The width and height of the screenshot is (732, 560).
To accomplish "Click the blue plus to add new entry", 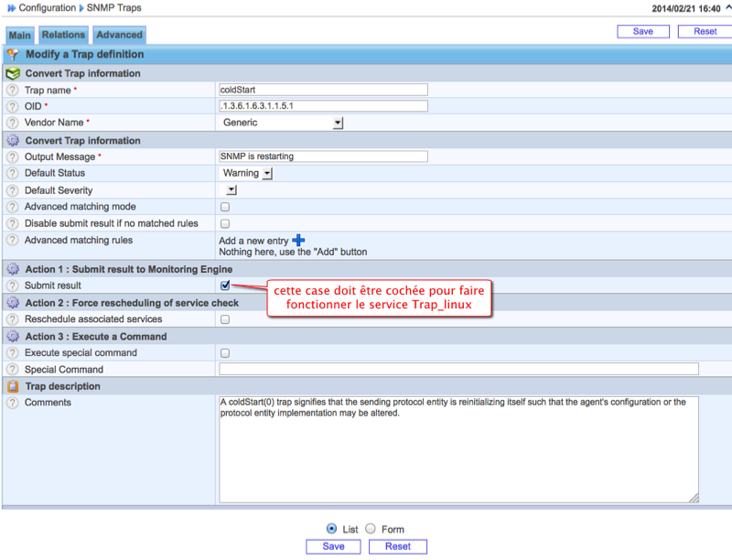I will coord(298,240).
